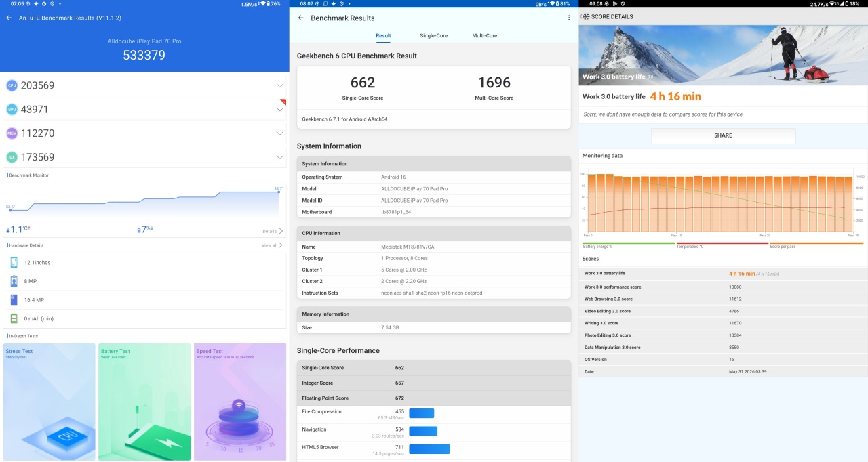
Task: Click the AnTuTu MEM score badge icon
Action: click(x=12, y=133)
